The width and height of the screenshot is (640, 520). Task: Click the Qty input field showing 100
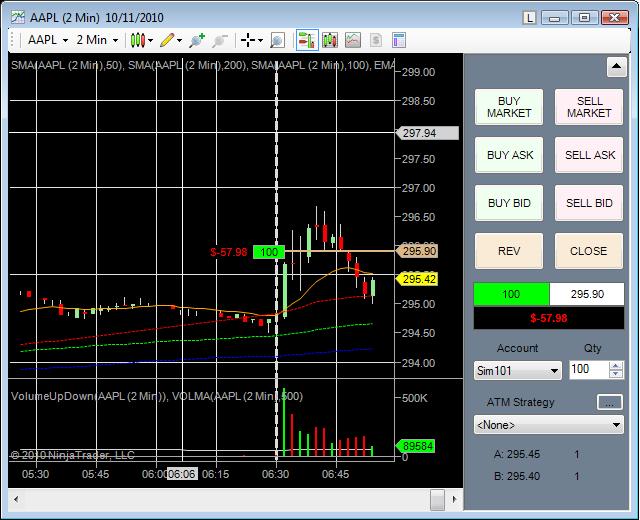click(589, 370)
